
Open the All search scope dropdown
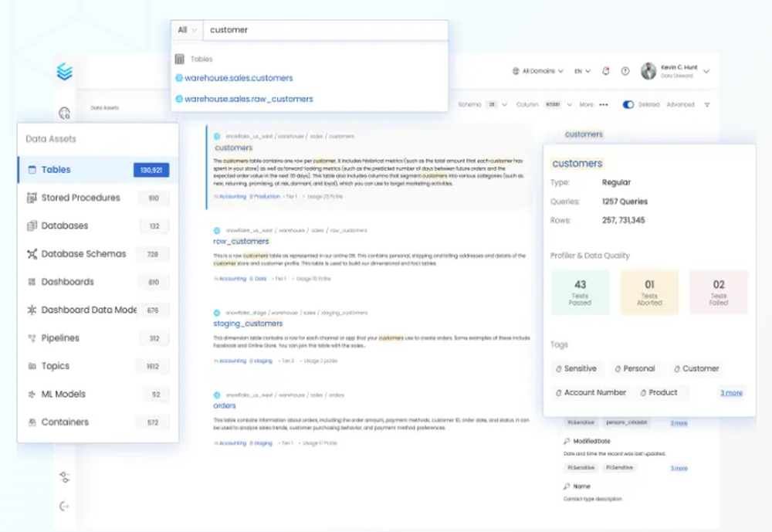[x=187, y=30]
